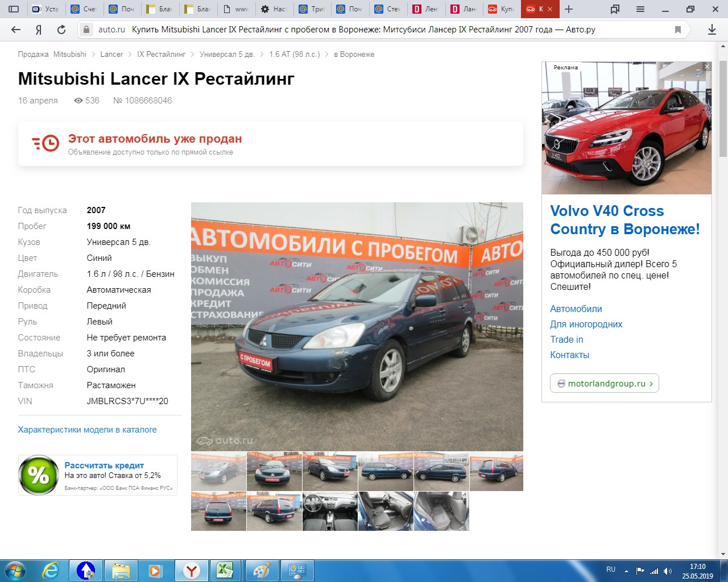Select side-view car thumbnail, fourth in top row
Viewport: 728px width, 582px height.
click(386, 472)
